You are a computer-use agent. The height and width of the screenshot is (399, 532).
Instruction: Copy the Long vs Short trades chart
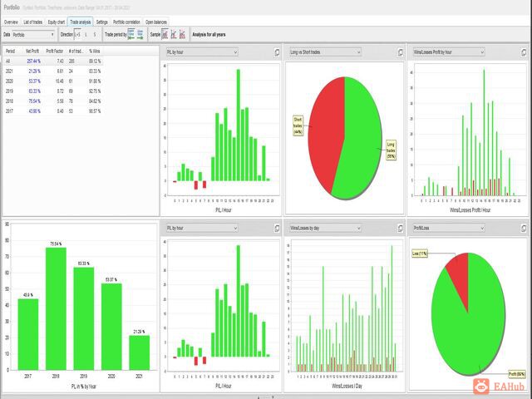click(401, 52)
